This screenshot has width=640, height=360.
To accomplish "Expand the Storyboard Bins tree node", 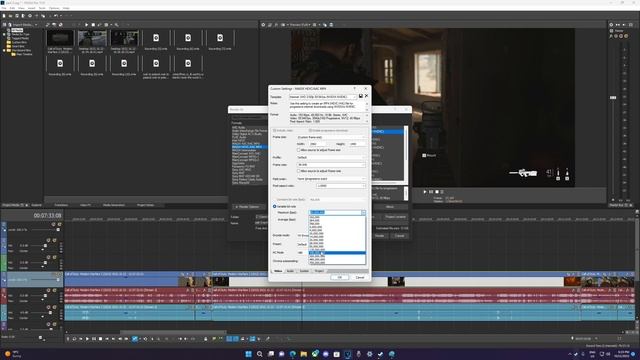I will tap(4, 50).
